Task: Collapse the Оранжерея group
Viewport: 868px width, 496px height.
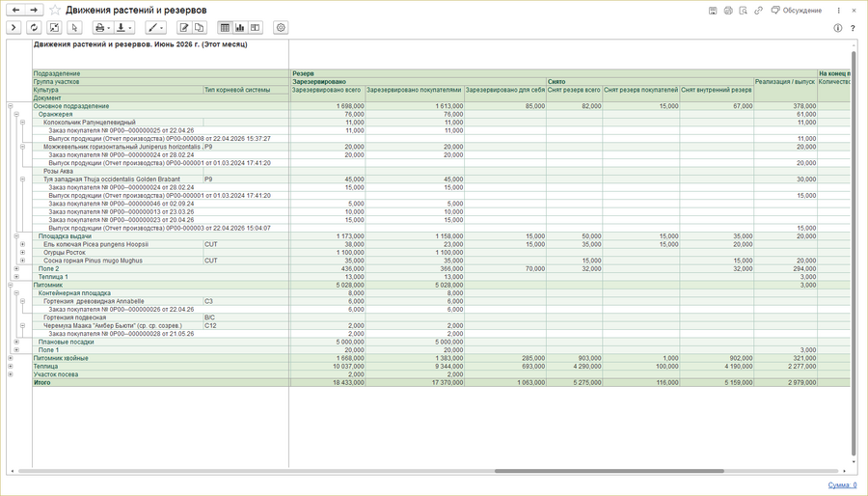Action: (x=16, y=114)
